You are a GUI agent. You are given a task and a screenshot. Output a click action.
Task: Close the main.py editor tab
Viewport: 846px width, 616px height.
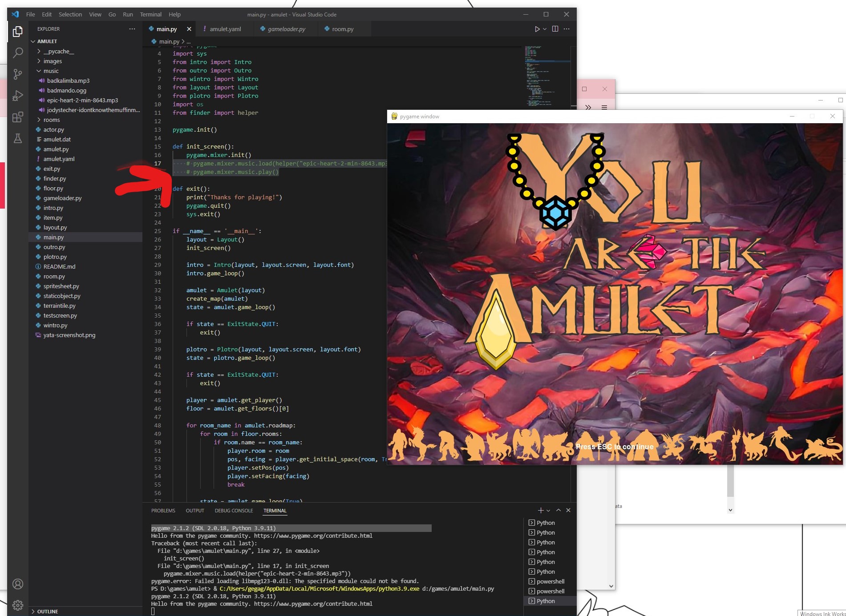189,29
